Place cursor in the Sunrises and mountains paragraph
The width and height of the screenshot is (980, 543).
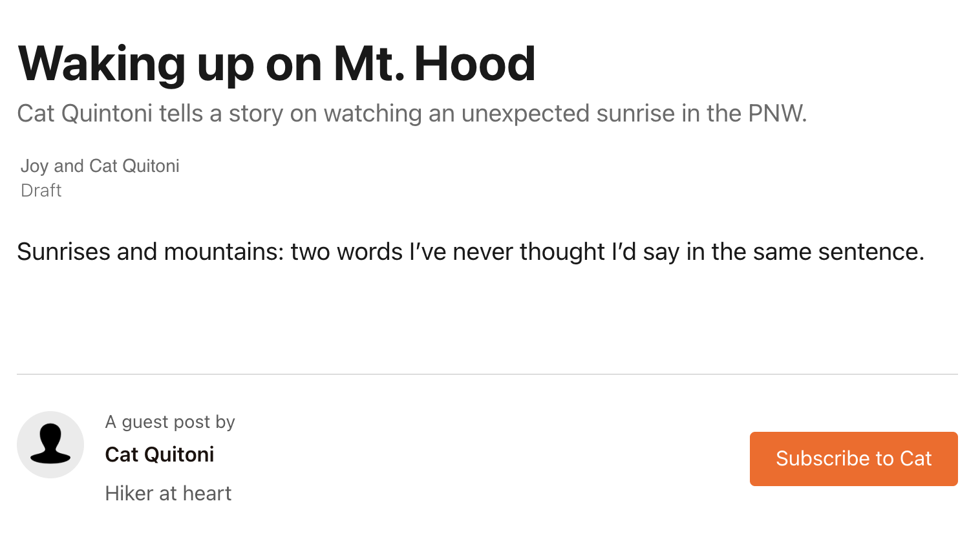coord(471,251)
